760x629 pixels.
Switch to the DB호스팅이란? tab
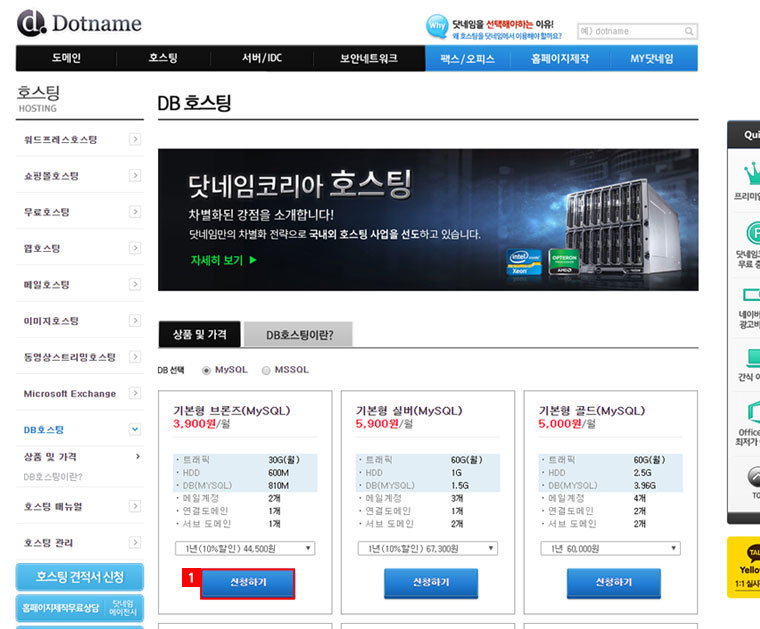[299, 335]
